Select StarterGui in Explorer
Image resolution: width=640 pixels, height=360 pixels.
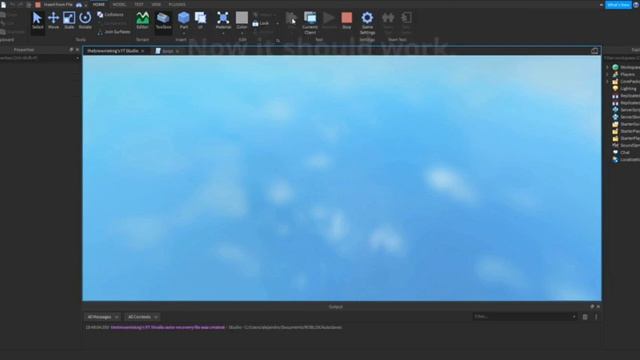(626, 124)
